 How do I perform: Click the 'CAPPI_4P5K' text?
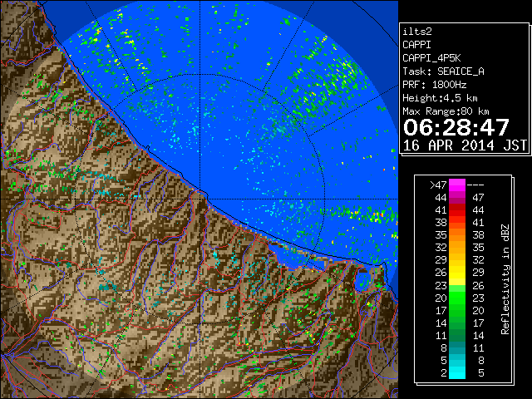pyautogui.click(x=431, y=58)
